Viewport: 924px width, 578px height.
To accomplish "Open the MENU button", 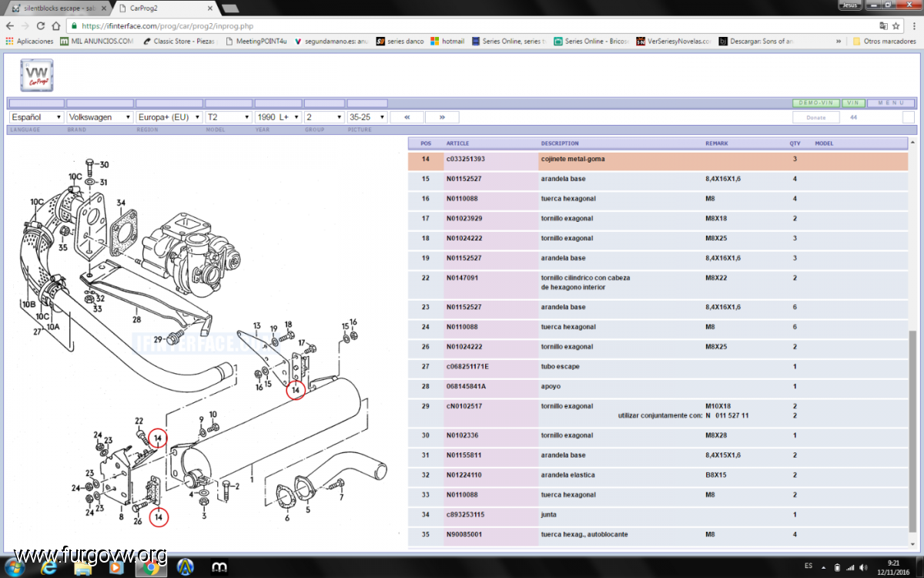I will pos(891,102).
